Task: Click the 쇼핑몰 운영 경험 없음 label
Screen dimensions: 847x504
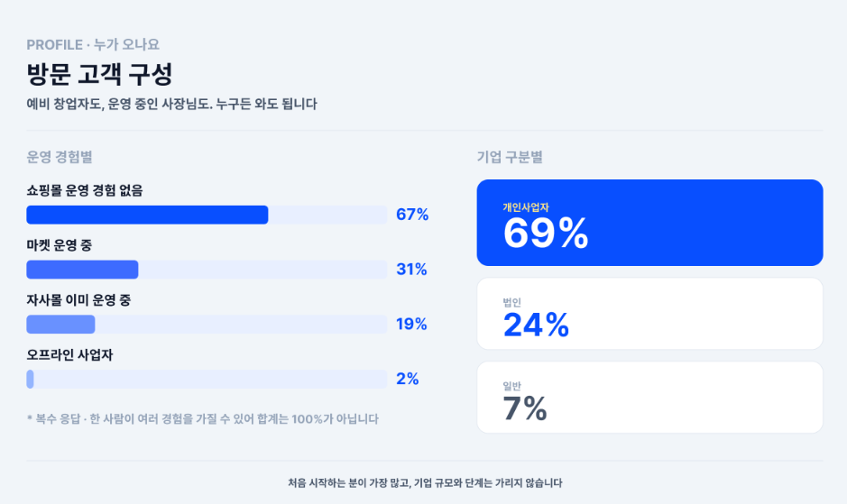Action: pos(85,190)
